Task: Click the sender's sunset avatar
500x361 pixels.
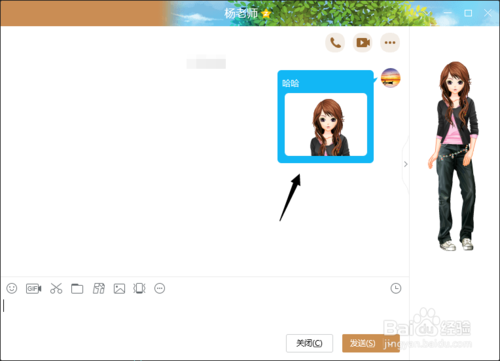Action: point(391,78)
